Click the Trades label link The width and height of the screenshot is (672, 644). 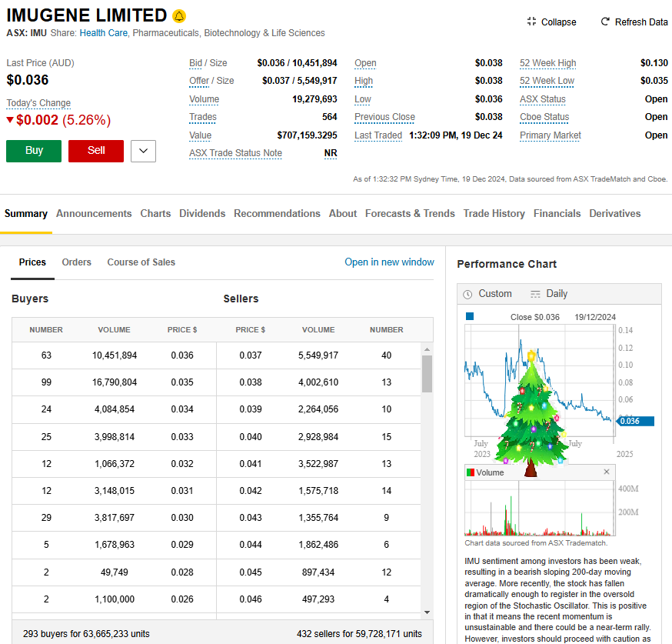pyautogui.click(x=203, y=117)
